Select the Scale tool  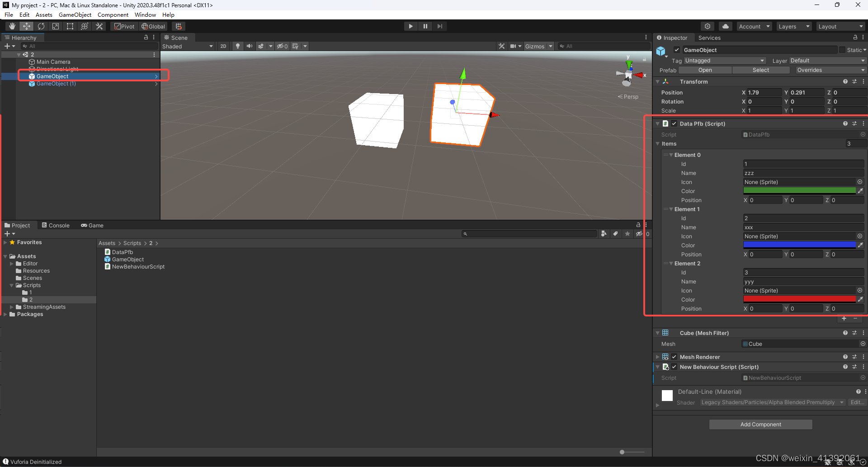point(56,26)
